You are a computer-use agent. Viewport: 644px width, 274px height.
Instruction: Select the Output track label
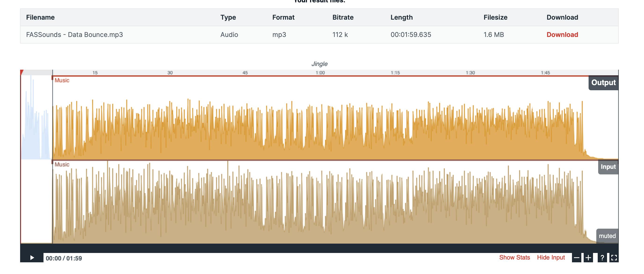pos(603,83)
